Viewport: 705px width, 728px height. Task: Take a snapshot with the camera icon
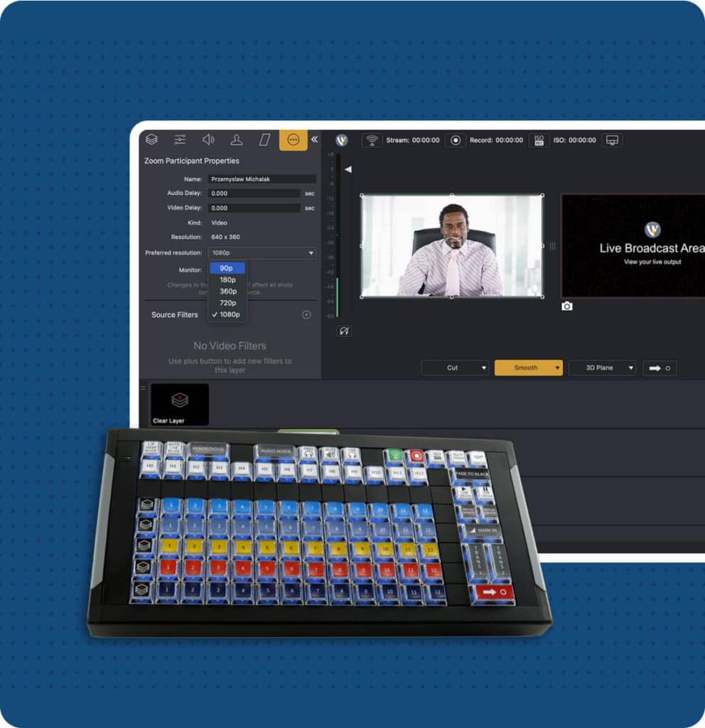(x=566, y=305)
